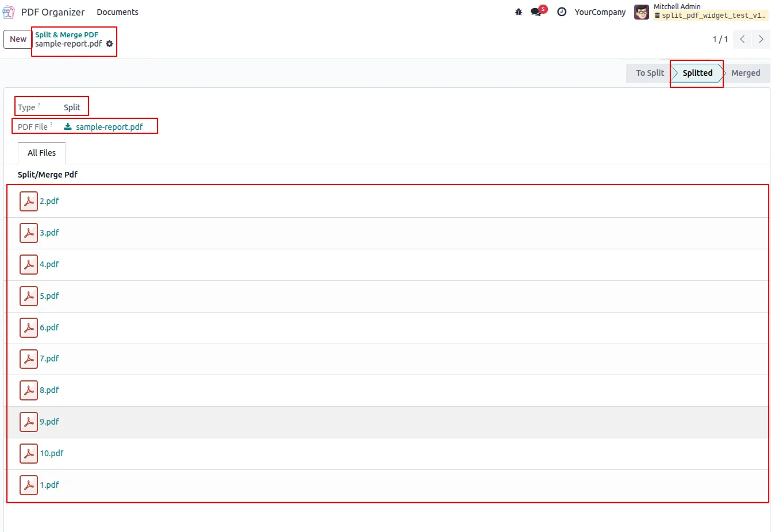Open 2.pdf file link

pyautogui.click(x=49, y=201)
